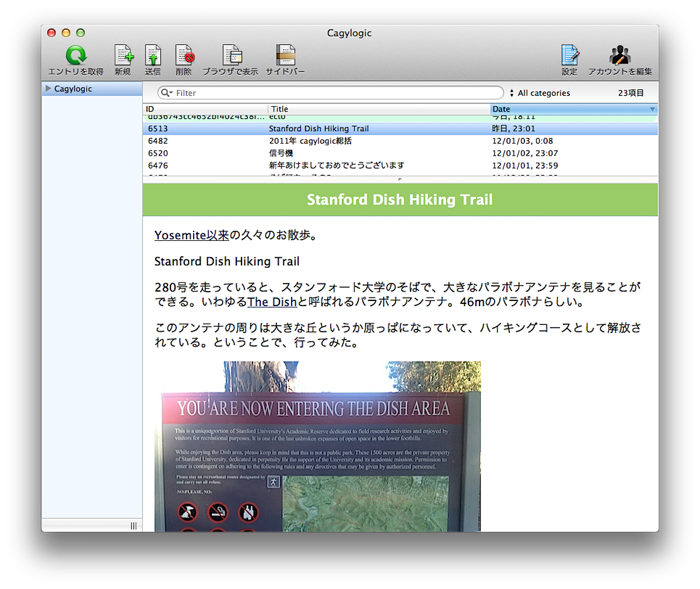This screenshot has width=700, height=589.
Task: Click the sidebar resize handle at bottom
Action: pos(134,526)
